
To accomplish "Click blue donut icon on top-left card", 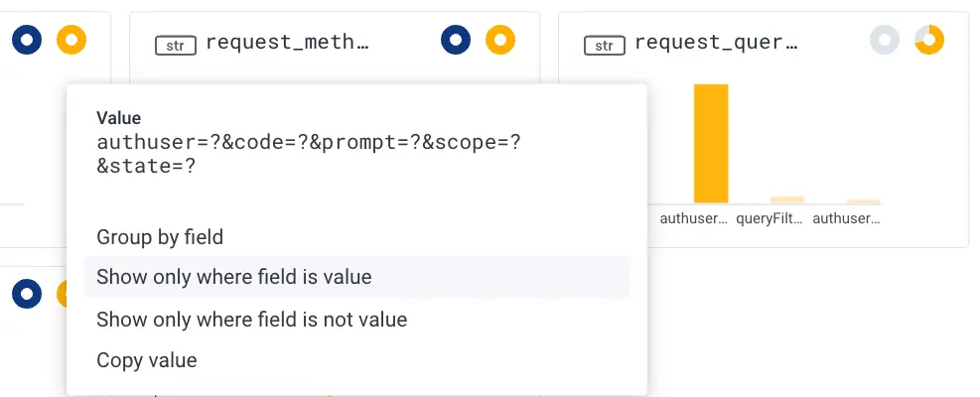I will coord(27,41).
